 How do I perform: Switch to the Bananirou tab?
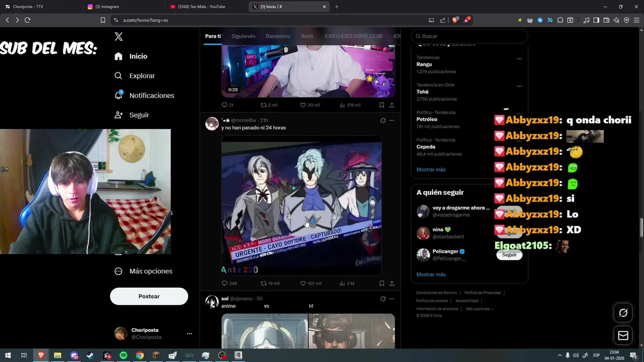(278, 36)
